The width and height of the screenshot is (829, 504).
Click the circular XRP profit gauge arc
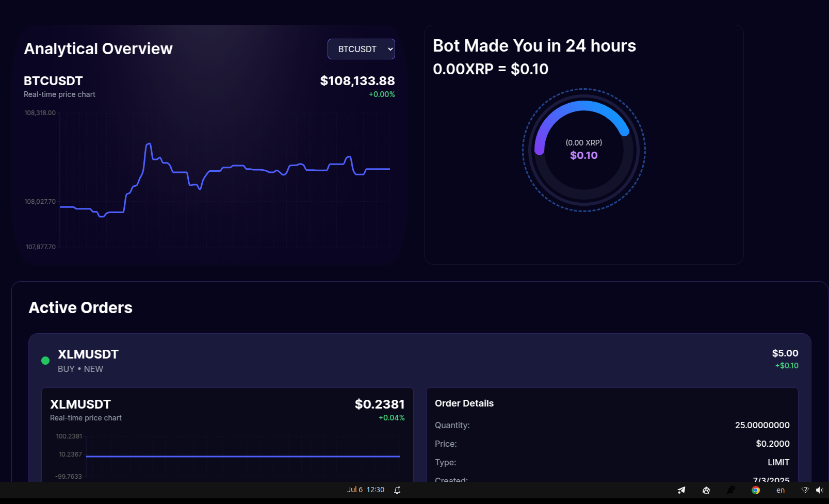pos(584,150)
